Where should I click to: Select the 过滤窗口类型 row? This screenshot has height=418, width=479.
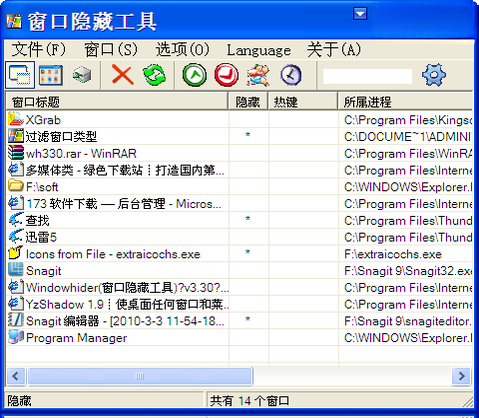coord(239,136)
